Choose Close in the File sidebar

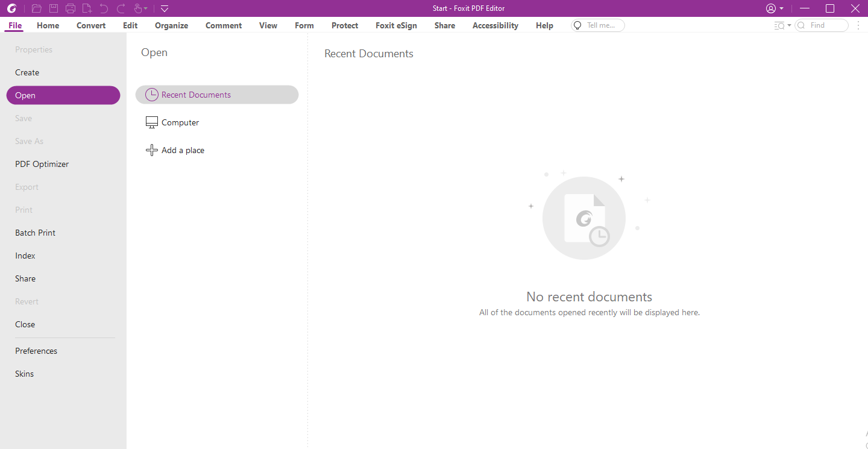63,324
